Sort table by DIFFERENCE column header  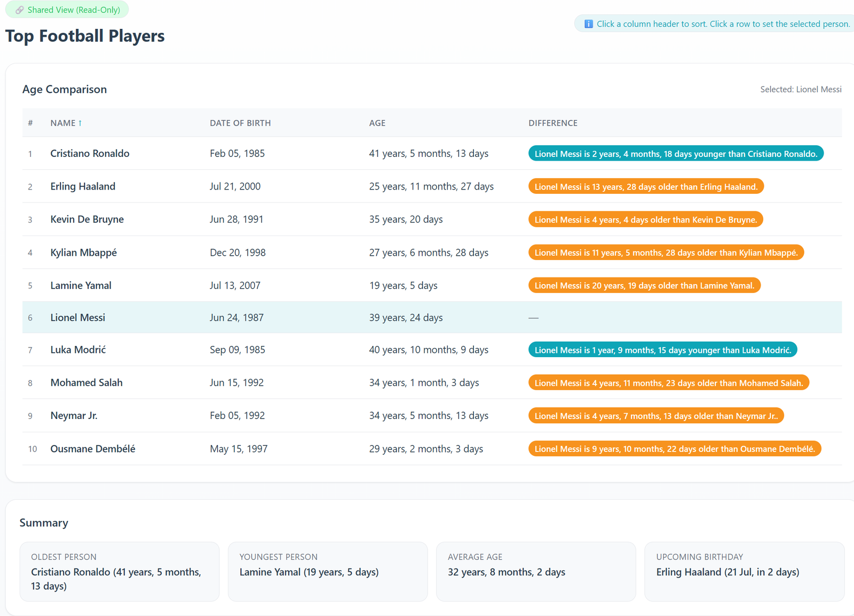[x=553, y=123]
